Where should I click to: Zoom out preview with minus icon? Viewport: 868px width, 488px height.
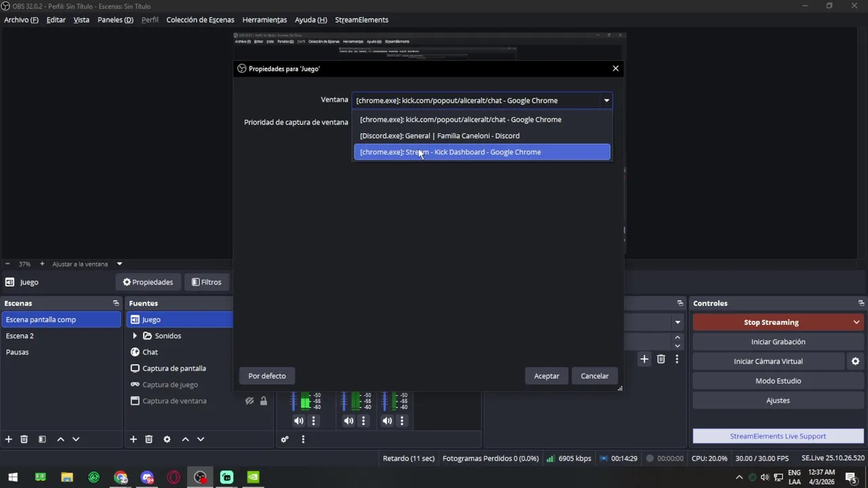coord(7,264)
